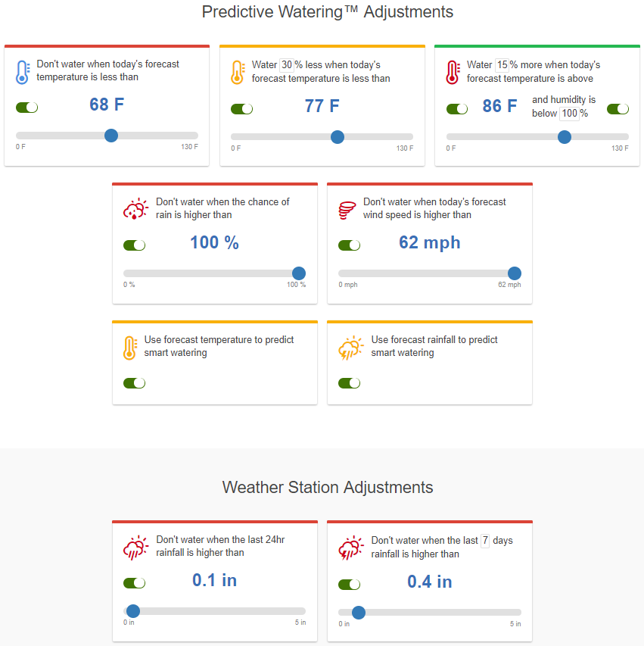Toggle forecast rainfall smart watering switch
The width and height of the screenshot is (644, 646).
[x=349, y=383]
